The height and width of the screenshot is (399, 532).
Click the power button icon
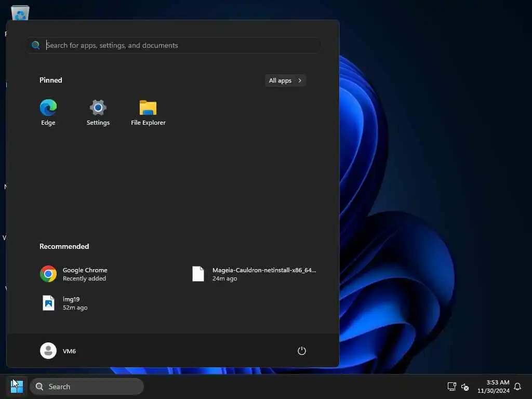[x=302, y=351]
